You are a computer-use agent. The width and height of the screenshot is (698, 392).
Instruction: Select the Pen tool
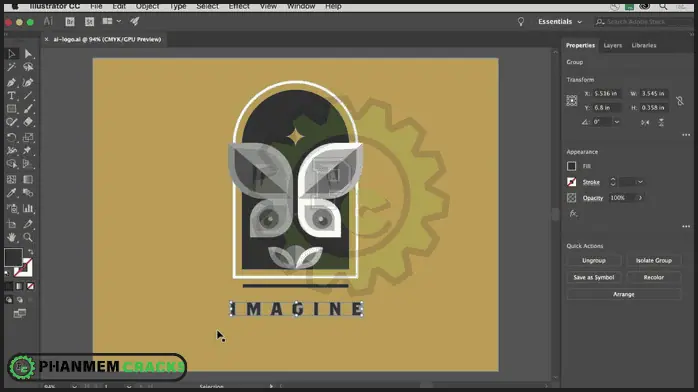click(12, 82)
